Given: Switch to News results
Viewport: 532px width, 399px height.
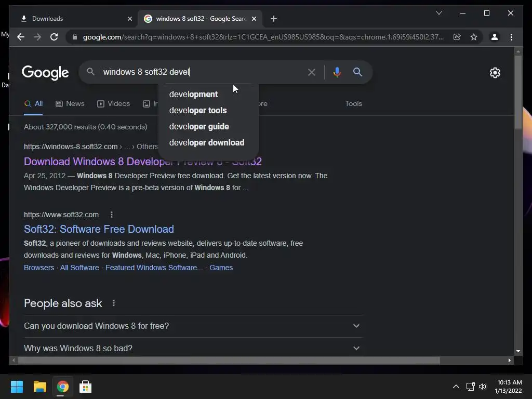Looking at the screenshot, I should (70, 104).
